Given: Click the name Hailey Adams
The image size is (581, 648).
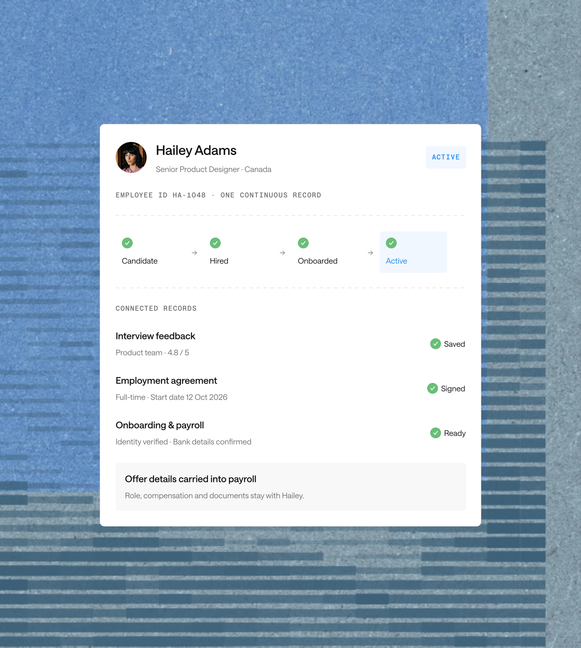Looking at the screenshot, I should pos(196,150).
